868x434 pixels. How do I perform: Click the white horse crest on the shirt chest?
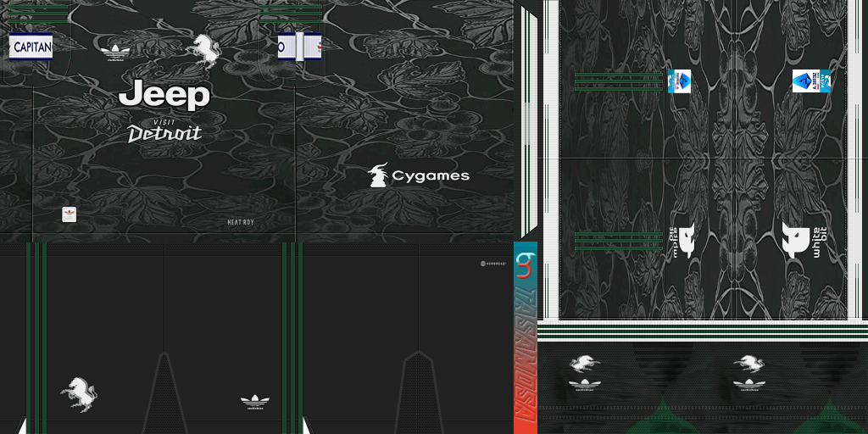tap(204, 49)
